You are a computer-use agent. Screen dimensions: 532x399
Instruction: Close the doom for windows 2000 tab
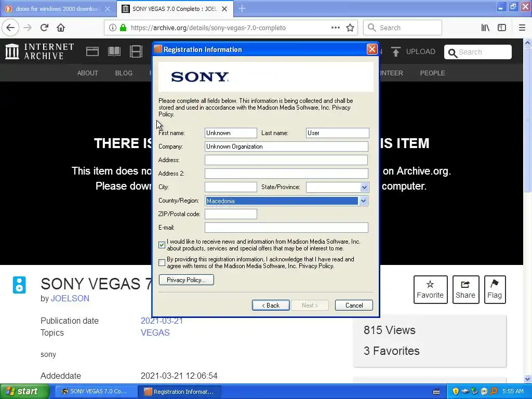click(x=108, y=9)
